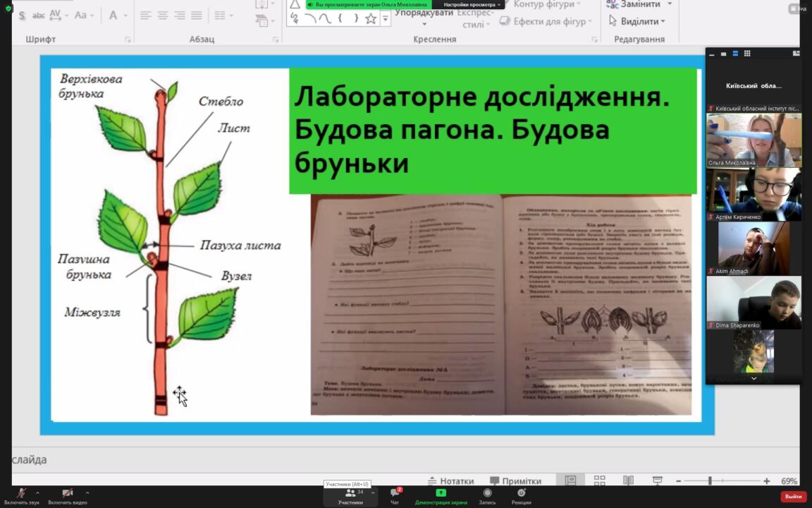Switch video panel to single-thumbnail view
This screenshot has width=812, height=508.
[x=723, y=54]
